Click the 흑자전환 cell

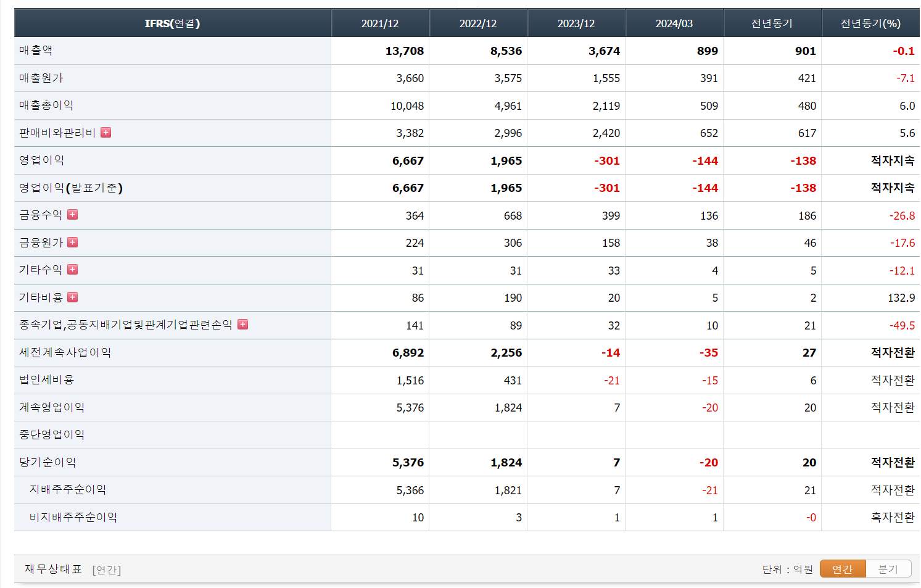[x=893, y=518]
